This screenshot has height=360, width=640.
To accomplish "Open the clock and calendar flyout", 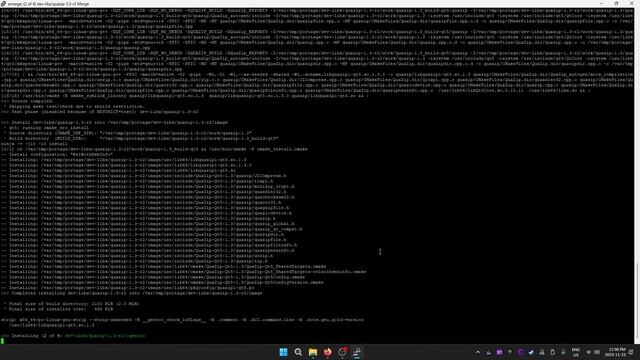I will pos(616,352).
